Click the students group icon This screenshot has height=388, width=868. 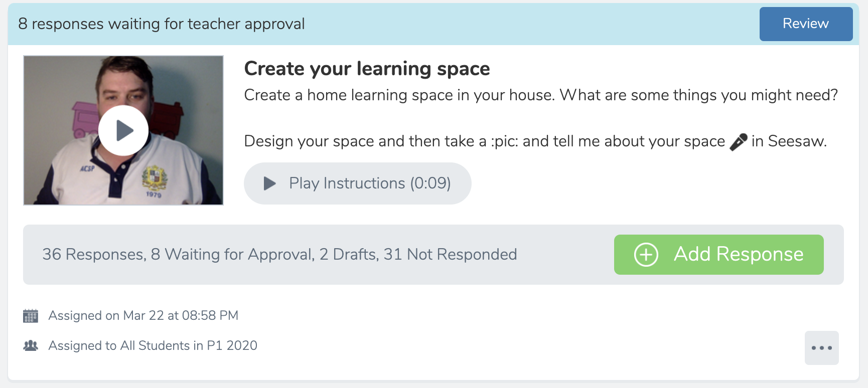click(31, 345)
